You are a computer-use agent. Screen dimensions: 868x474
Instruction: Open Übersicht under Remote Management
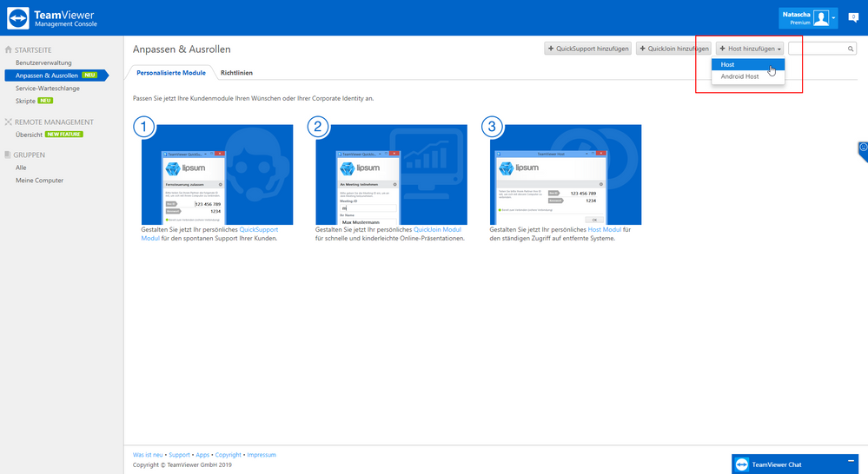(29, 135)
